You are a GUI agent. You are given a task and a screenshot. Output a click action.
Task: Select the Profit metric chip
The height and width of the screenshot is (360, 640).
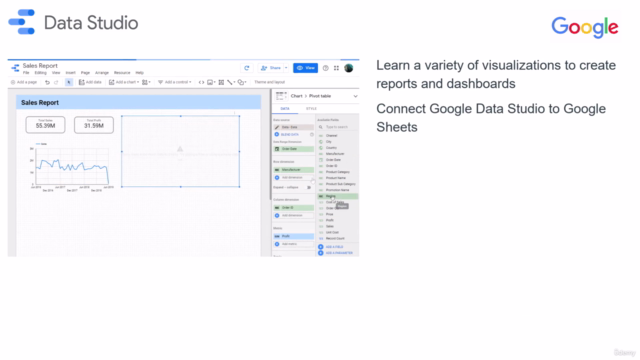(293, 236)
